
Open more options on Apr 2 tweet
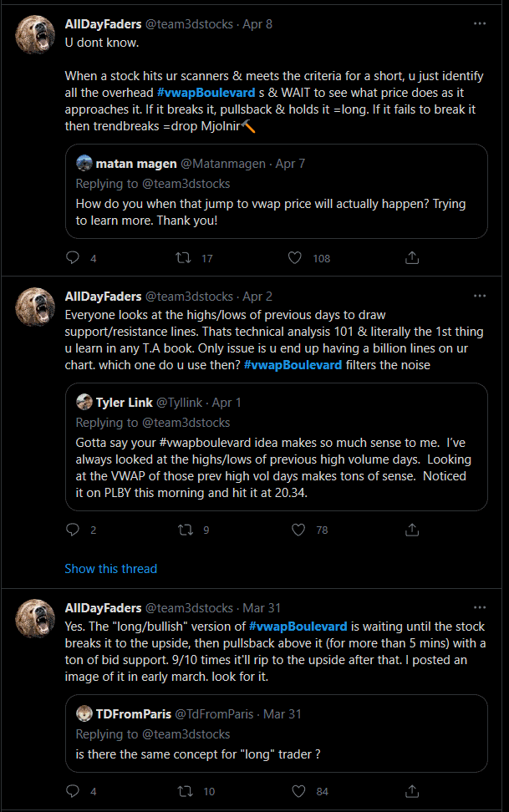[x=480, y=296]
